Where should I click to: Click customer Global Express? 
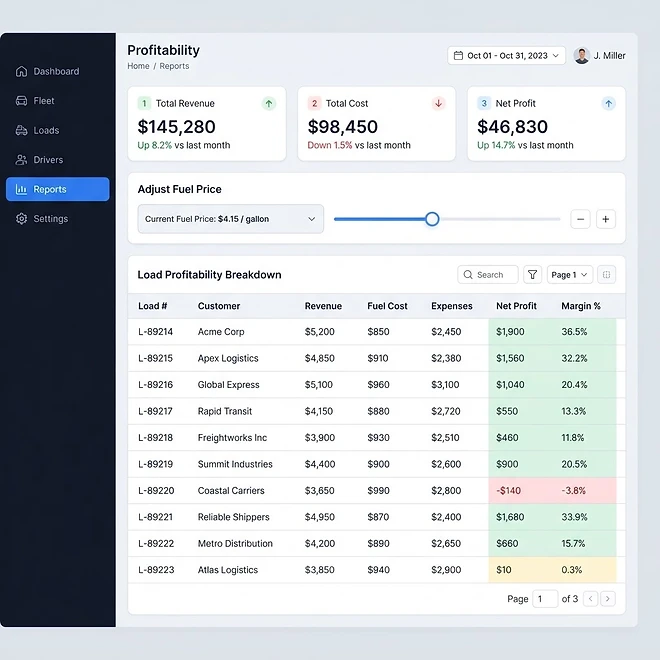pos(228,385)
